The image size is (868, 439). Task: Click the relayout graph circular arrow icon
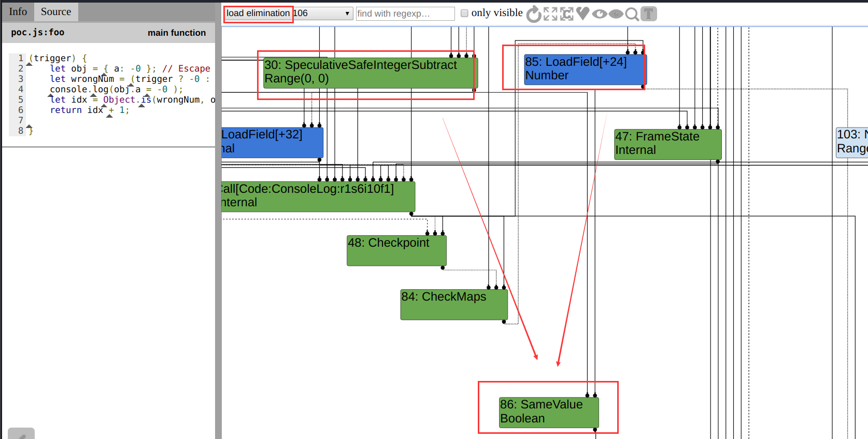(533, 14)
